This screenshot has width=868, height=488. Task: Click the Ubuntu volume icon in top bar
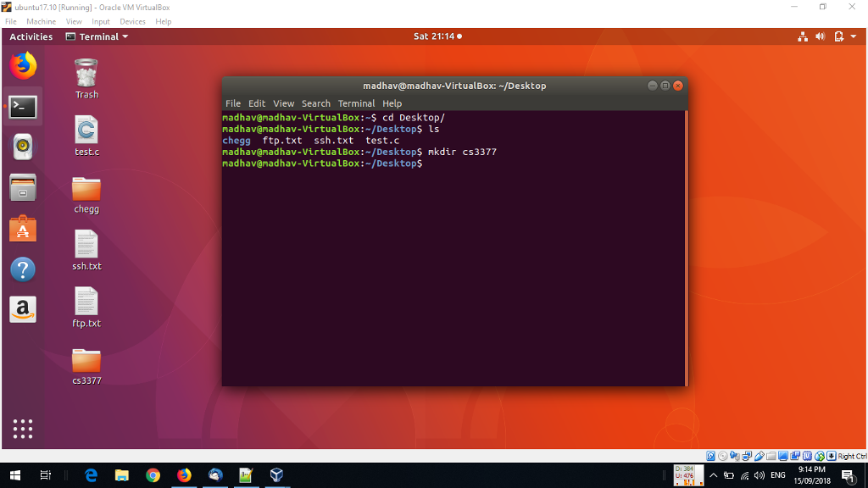coord(821,36)
